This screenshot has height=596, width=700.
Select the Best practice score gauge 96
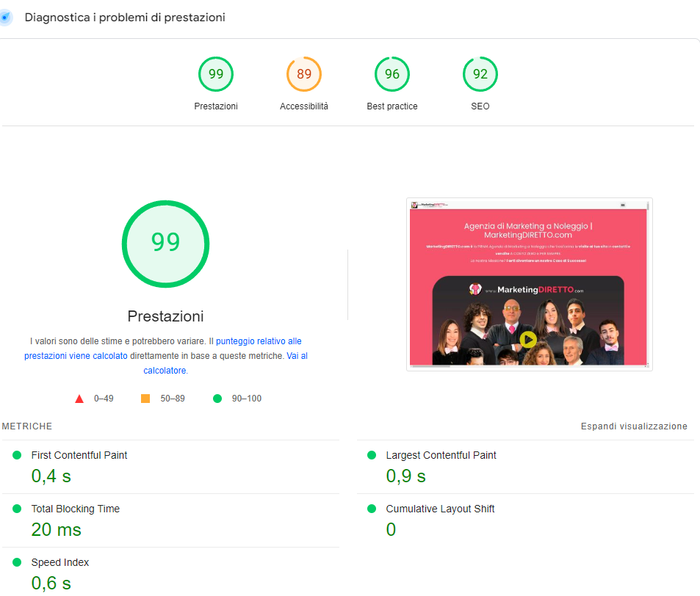[392, 74]
